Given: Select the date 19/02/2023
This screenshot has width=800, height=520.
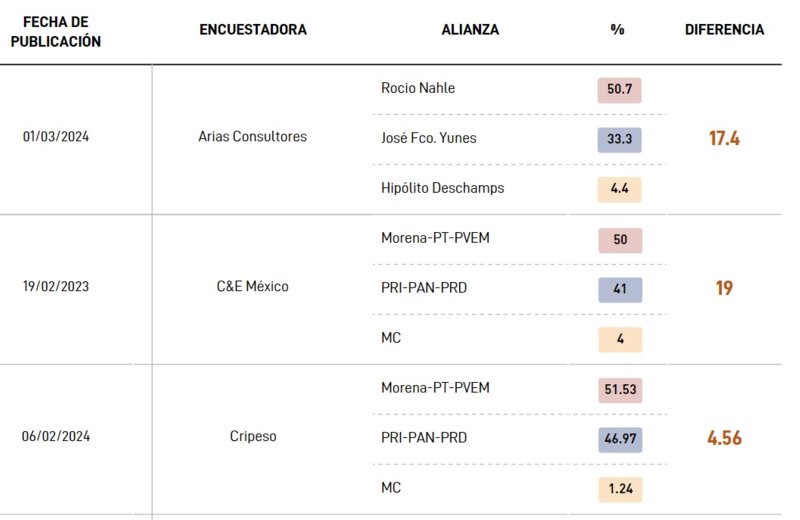Looking at the screenshot, I should coord(56,286).
